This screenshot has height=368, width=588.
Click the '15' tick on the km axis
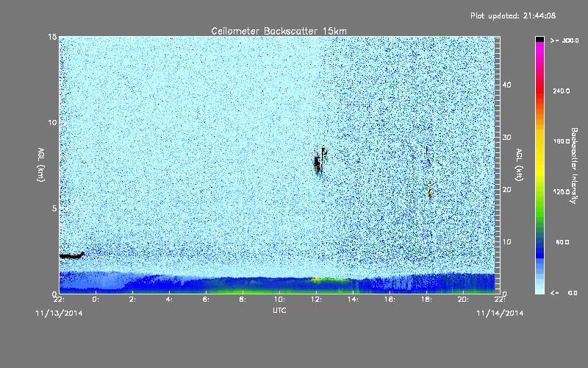(x=52, y=37)
